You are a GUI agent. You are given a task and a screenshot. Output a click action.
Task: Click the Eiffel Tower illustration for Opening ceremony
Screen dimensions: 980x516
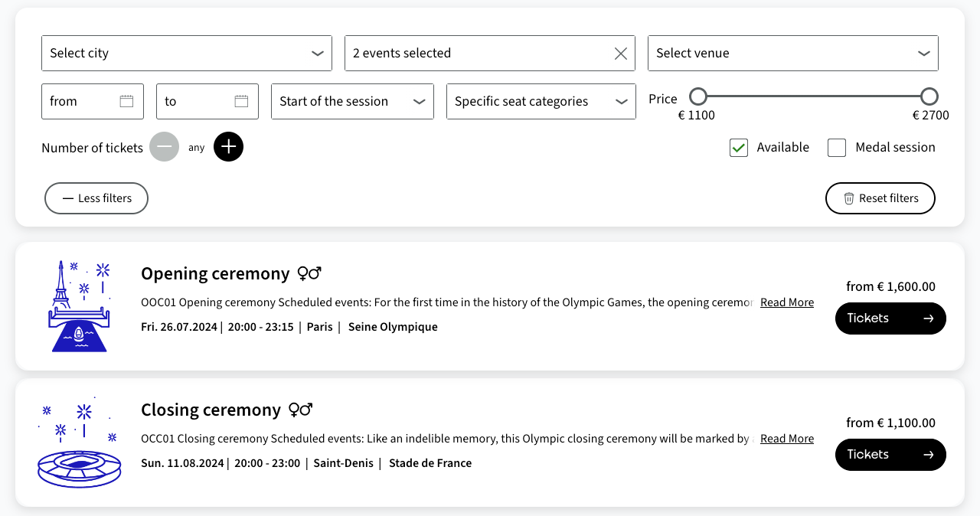(x=79, y=305)
